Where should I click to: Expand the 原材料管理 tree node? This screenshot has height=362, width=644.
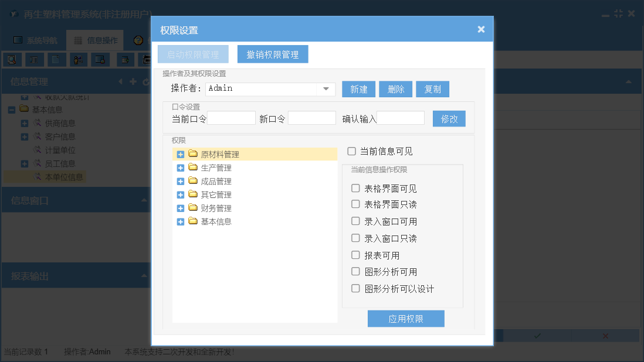click(181, 155)
